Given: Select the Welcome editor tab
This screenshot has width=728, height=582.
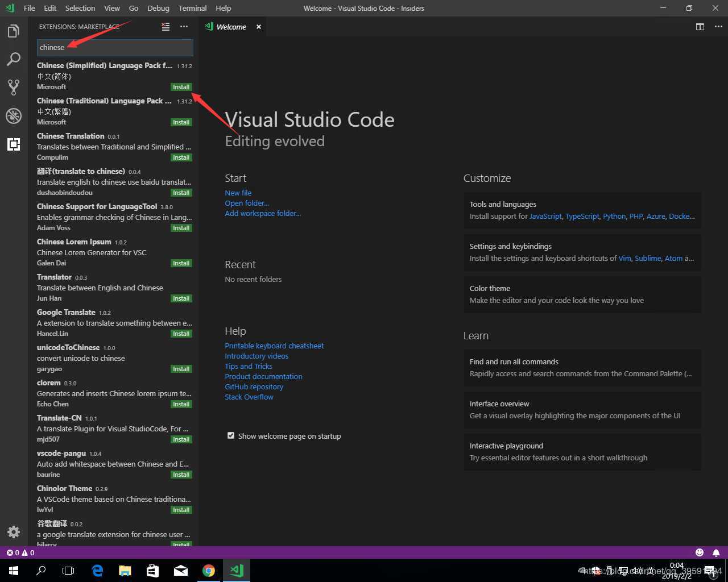Looking at the screenshot, I should 232,27.
